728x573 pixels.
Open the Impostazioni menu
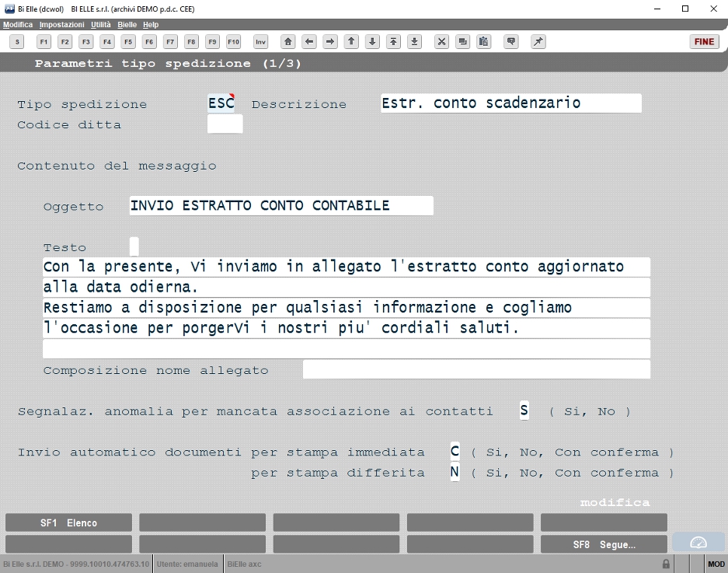61,25
